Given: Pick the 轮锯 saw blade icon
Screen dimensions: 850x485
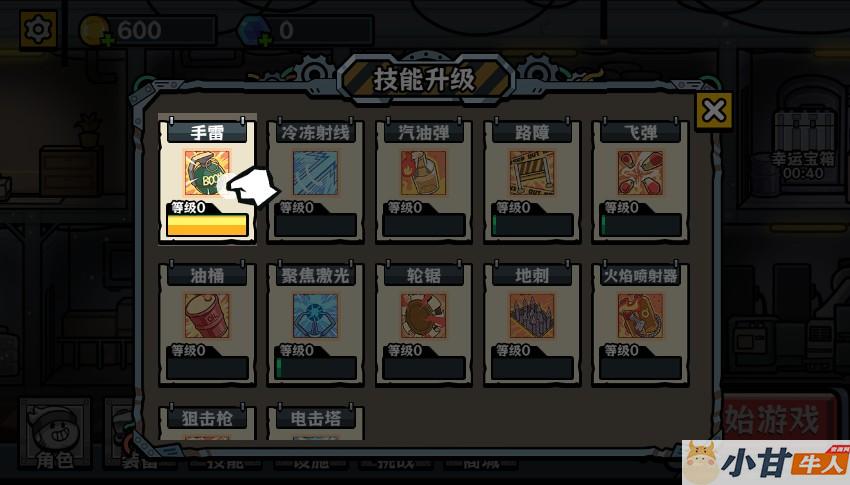Looking at the screenshot, I should (x=423, y=316).
